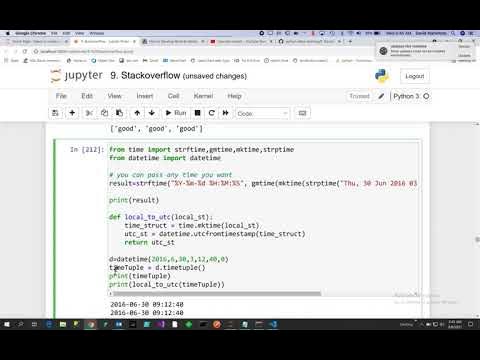Click the taskbar clock
Viewport: 480px width, 360px height.
[x=455, y=324]
